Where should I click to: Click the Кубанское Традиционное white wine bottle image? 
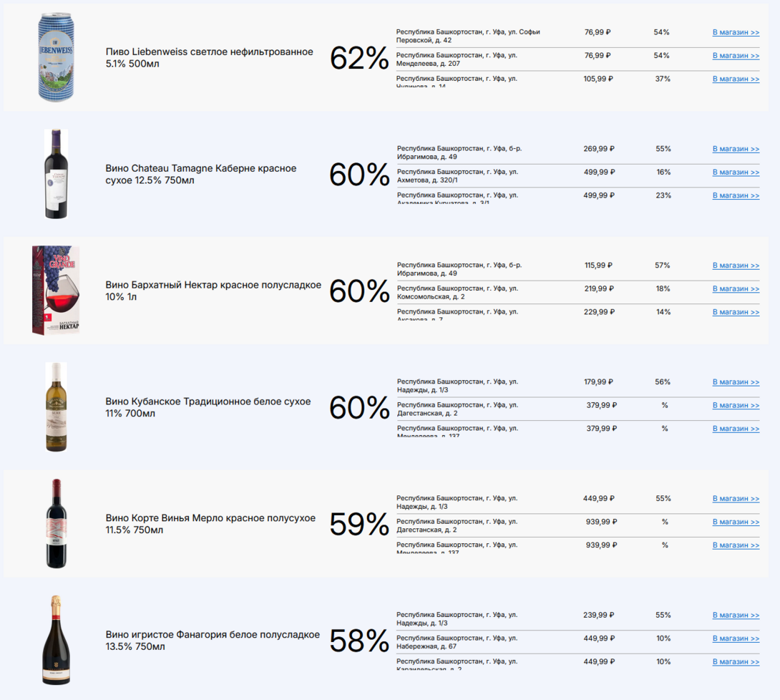pos(56,407)
